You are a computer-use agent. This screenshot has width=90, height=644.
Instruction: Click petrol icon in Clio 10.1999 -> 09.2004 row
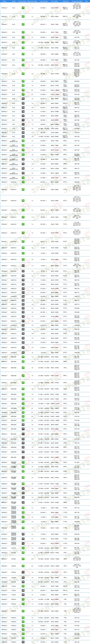coord(23,48)
